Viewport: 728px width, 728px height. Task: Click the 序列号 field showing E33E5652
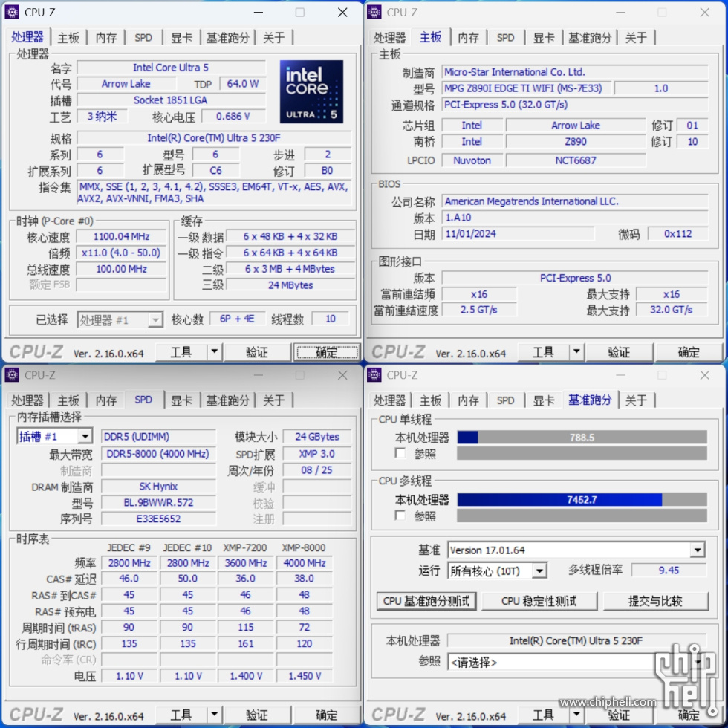click(x=158, y=519)
